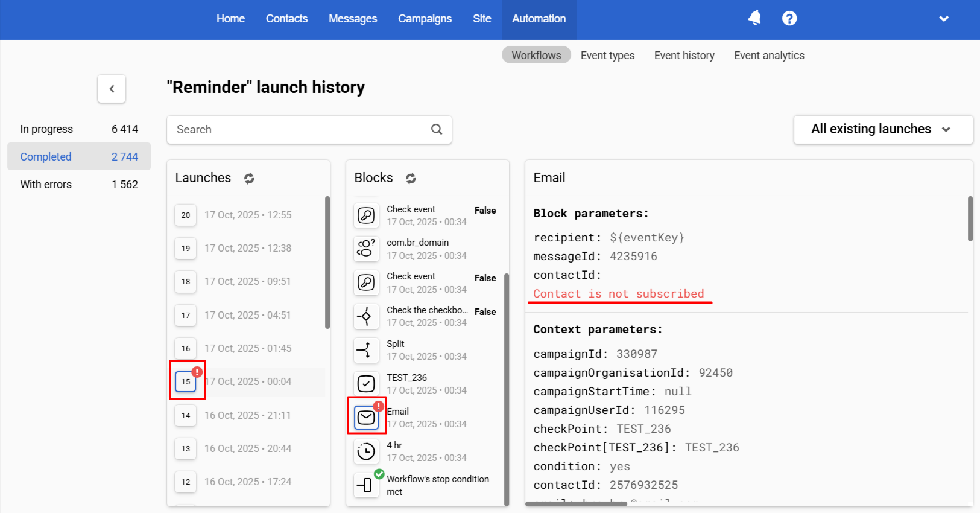980x513 pixels.
Task: Open the help question mark icon
Action: tap(789, 19)
